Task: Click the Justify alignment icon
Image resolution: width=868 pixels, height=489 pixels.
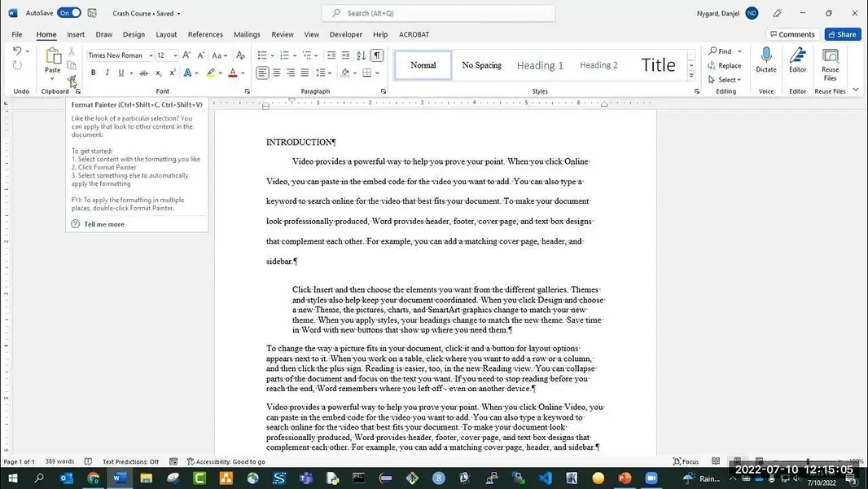Action: (305, 73)
